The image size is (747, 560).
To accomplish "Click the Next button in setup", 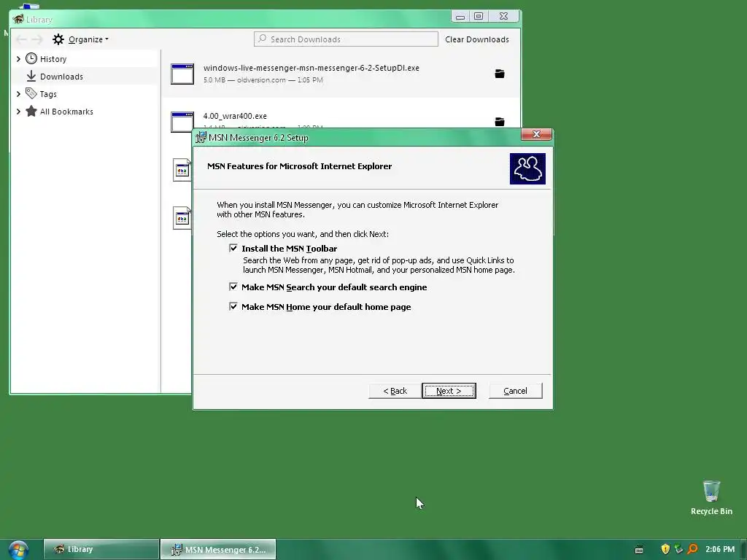I will coord(449,391).
